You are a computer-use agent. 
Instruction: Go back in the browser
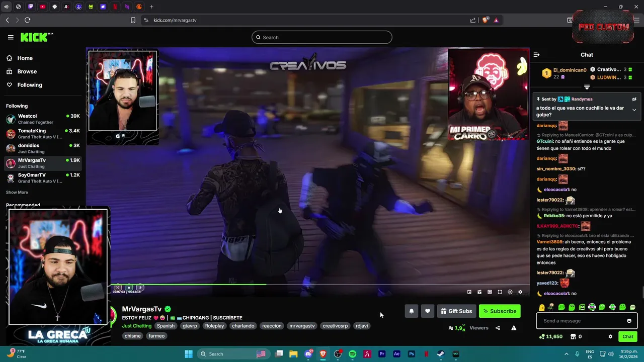[x=7, y=20]
